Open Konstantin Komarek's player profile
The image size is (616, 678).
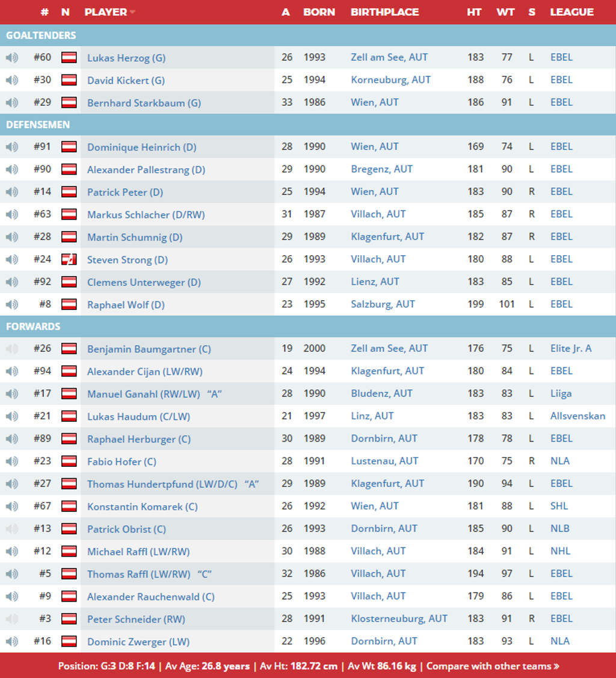pyautogui.click(x=142, y=507)
